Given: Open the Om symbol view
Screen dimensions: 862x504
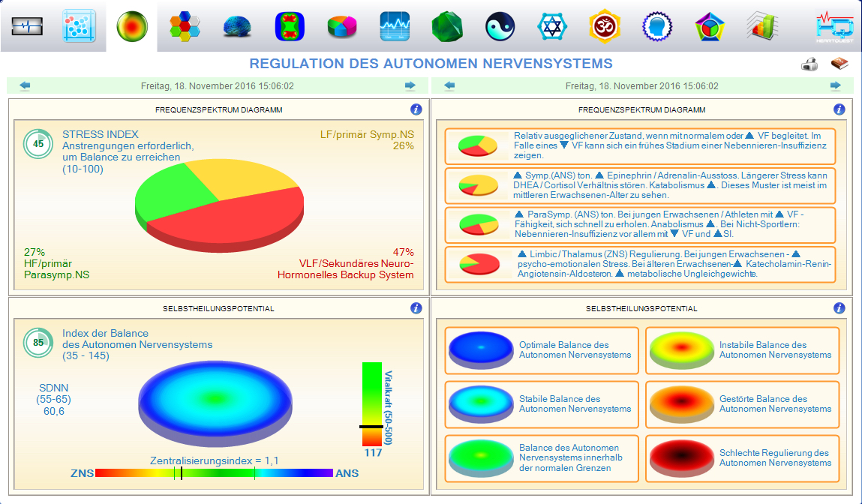Looking at the screenshot, I should pos(605,27).
